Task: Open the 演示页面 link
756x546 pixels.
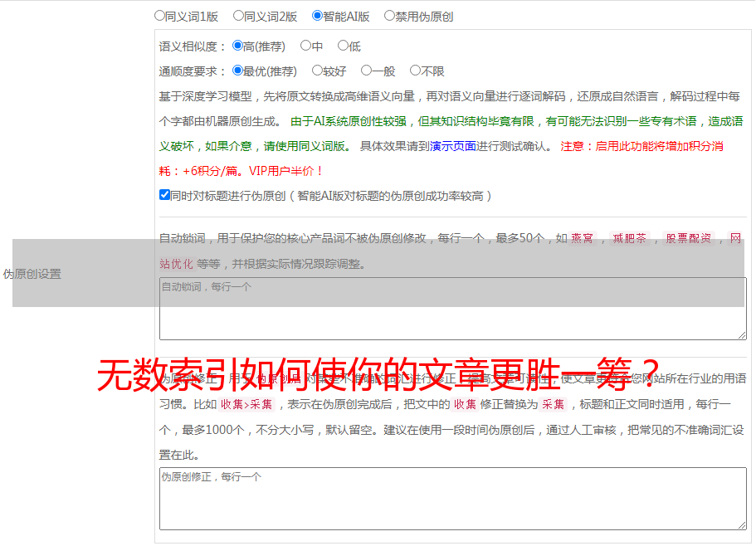Action: tap(453, 146)
